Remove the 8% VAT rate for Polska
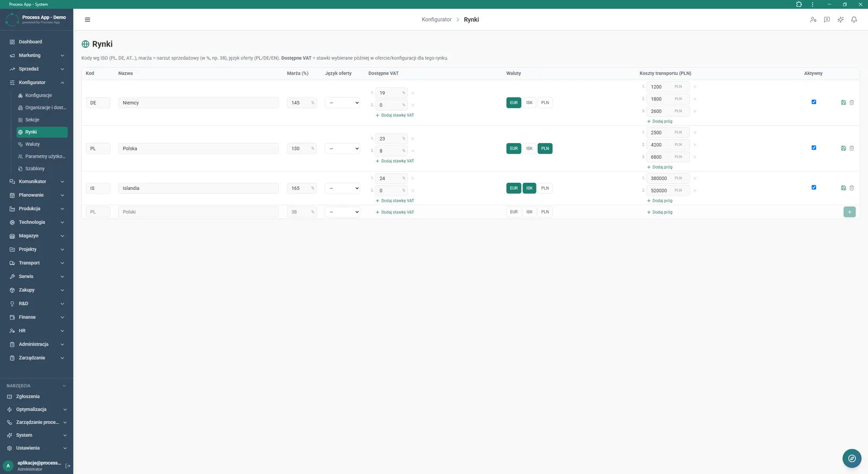This screenshot has height=474, width=868. 413,151
